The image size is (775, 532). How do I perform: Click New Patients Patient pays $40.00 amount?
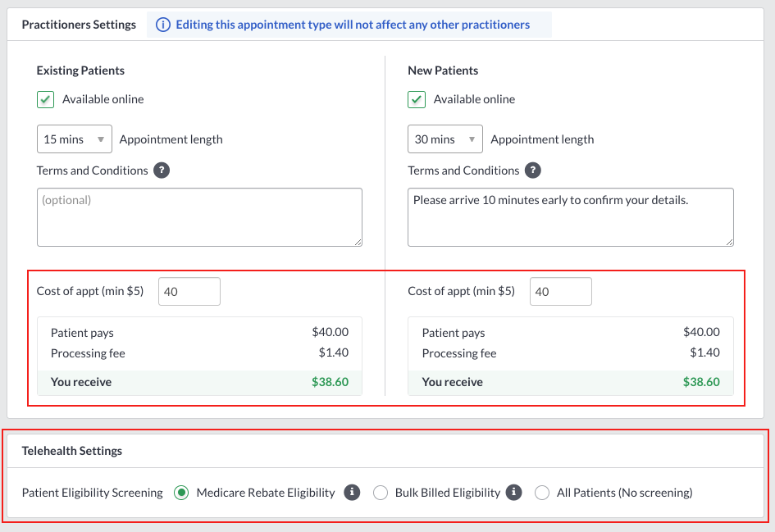click(x=701, y=332)
